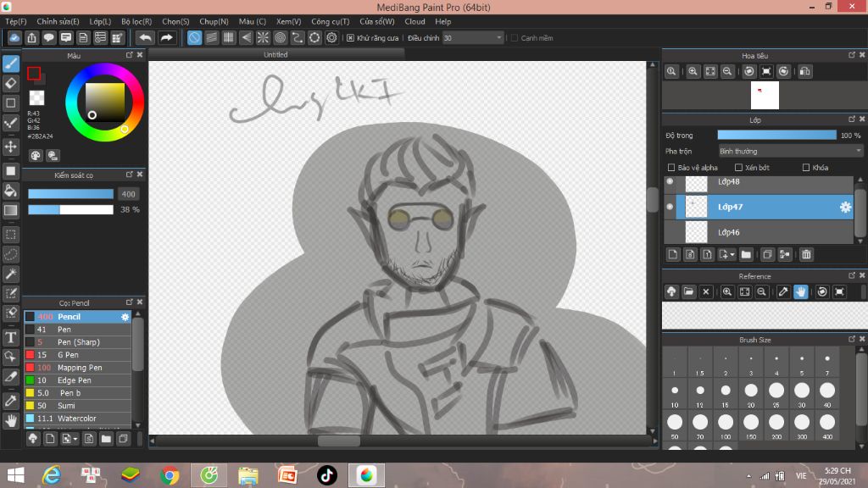This screenshot has width=868, height=488.
Task: Activate the Lasso selection tool
Action: pyautogui.click(x=11, y=254)
